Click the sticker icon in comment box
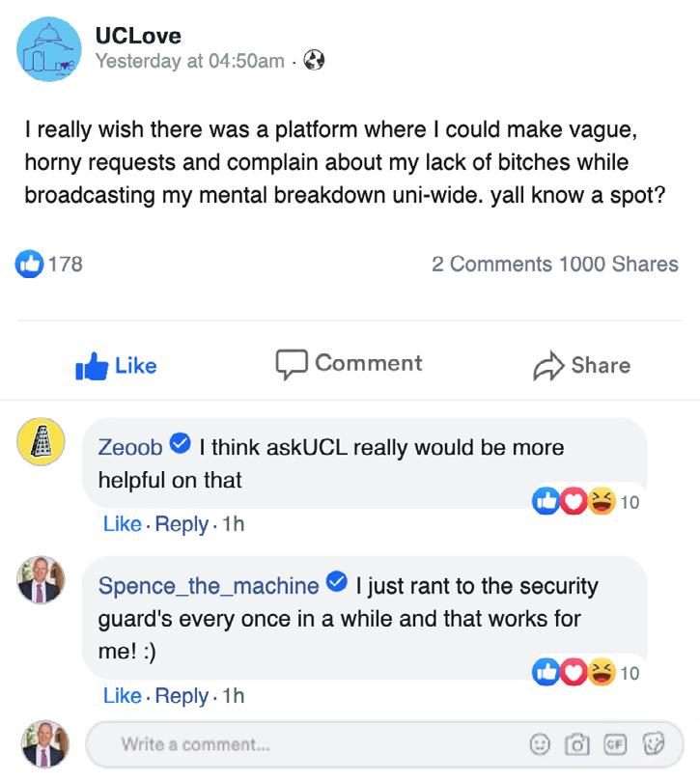700x782 pixels. (656, 744)
